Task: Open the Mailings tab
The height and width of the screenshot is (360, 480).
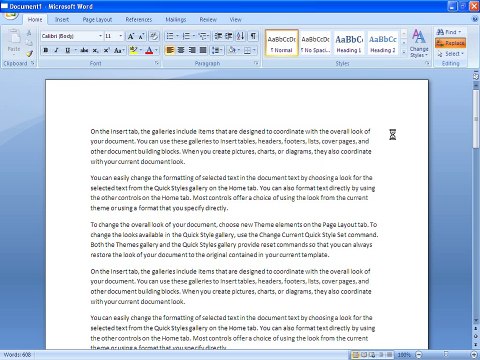Action: click(176, 20)
